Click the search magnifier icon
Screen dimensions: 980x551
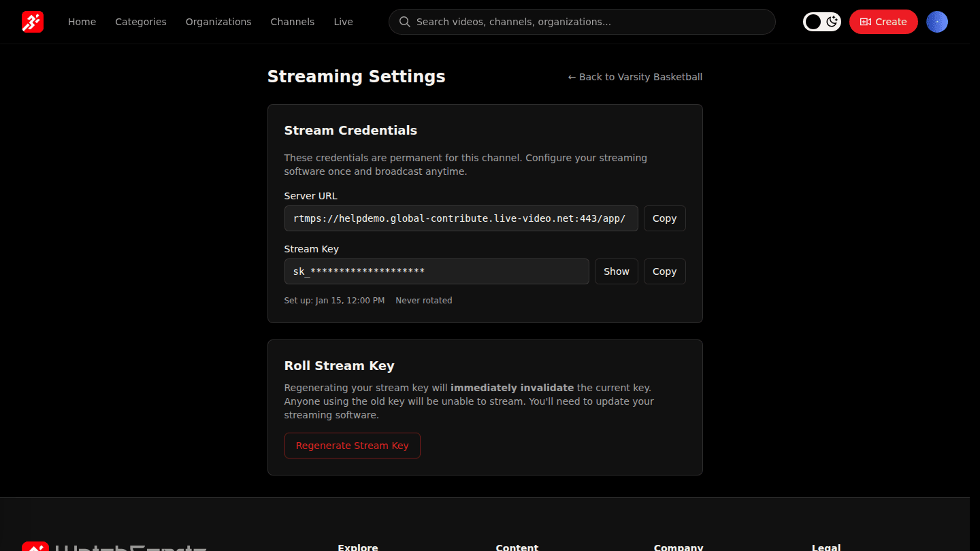click(x=405, y=22)
